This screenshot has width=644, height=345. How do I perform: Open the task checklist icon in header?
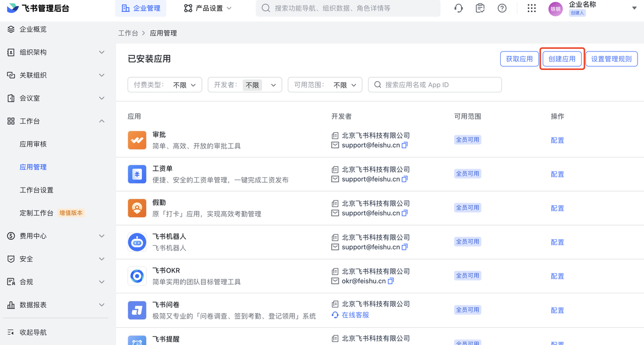coord(480,8)
